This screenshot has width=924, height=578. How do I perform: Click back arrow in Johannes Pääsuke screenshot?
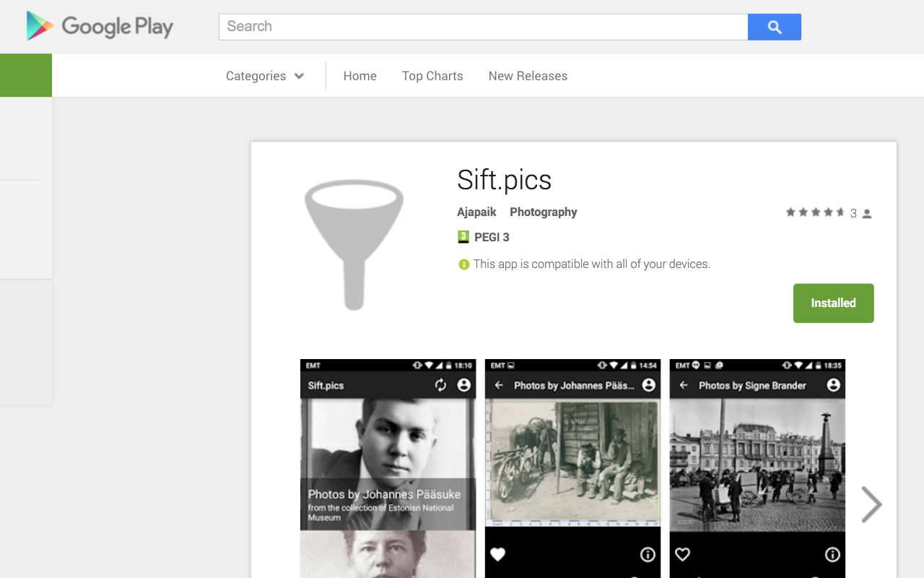click(499, 385)
